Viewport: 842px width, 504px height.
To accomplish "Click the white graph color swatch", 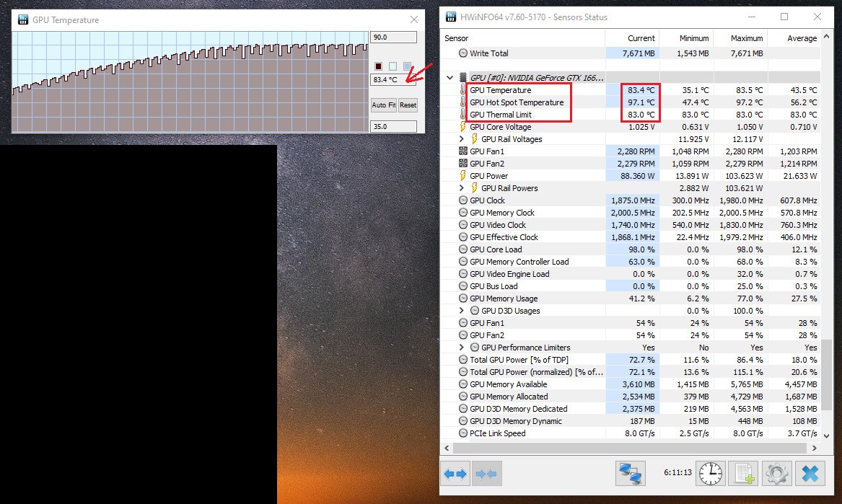I will click(393, 66).
